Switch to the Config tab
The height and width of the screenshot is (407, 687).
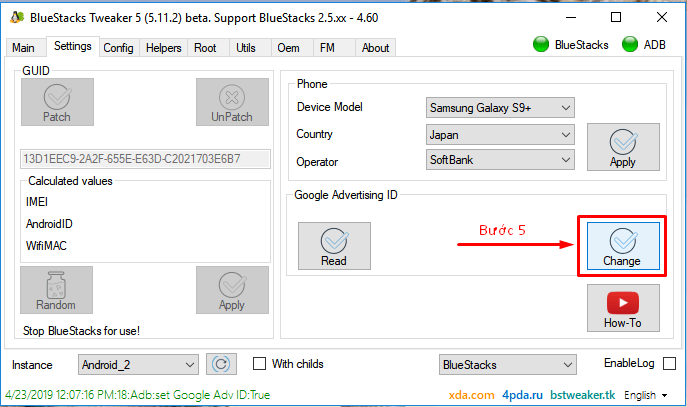(118, 48)
